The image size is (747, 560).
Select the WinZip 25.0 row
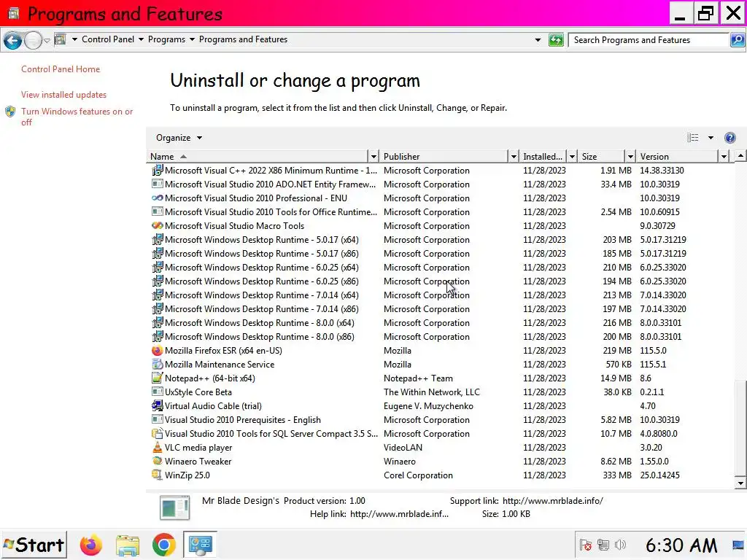coord(441,475)
